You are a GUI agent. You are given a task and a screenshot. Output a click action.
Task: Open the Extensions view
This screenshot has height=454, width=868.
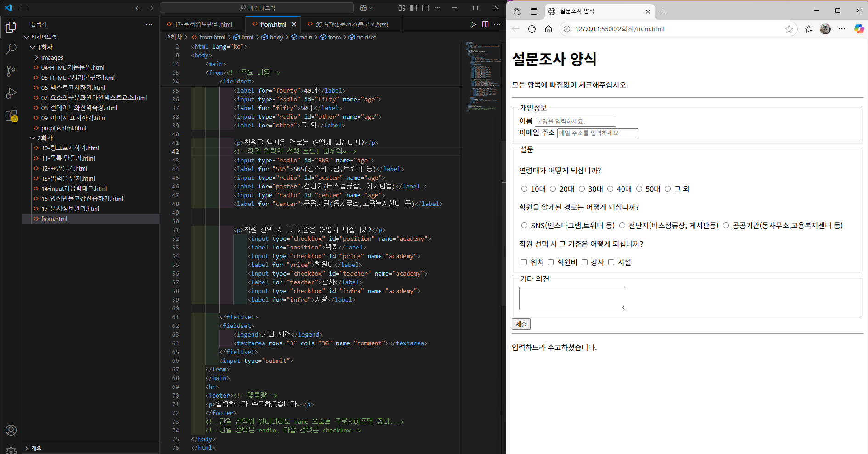coord(11,116)
